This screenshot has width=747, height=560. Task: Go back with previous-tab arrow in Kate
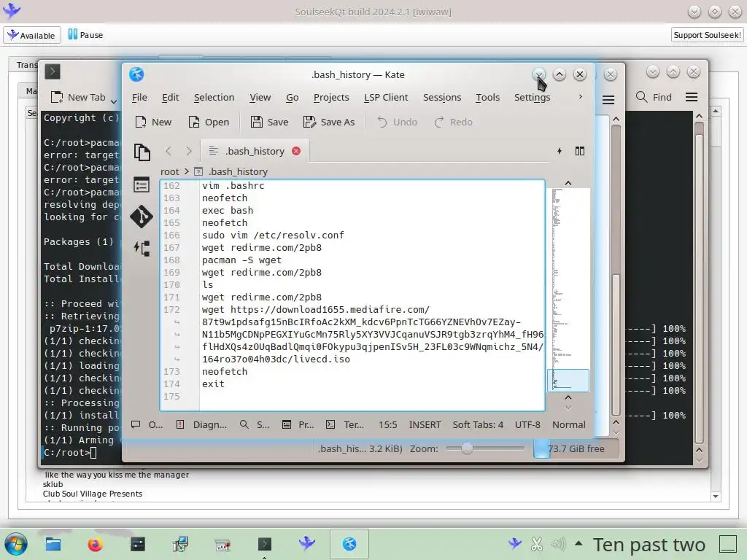(169, 151)
